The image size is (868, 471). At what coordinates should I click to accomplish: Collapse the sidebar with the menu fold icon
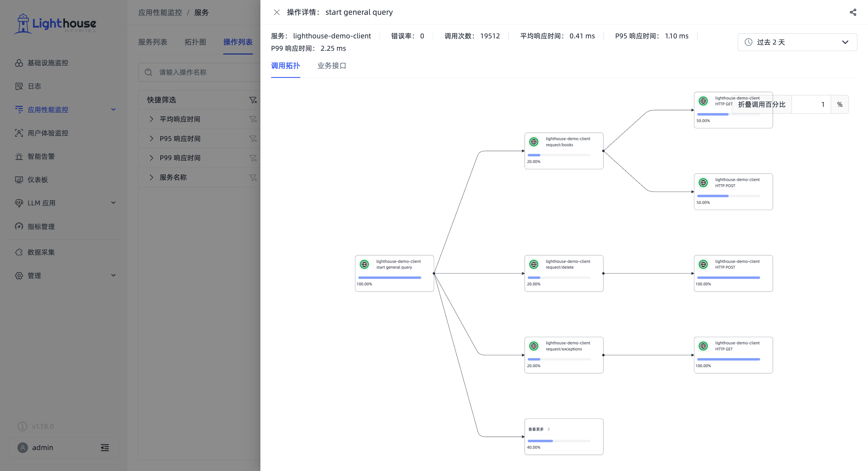point(105,448)
